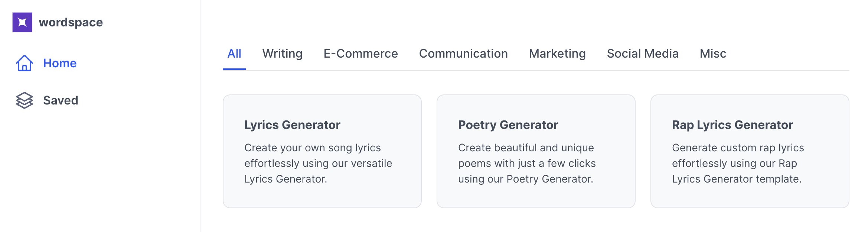Click the Lyrics Generator title heading
Screen dimensions: 868x232
point(292,125)
